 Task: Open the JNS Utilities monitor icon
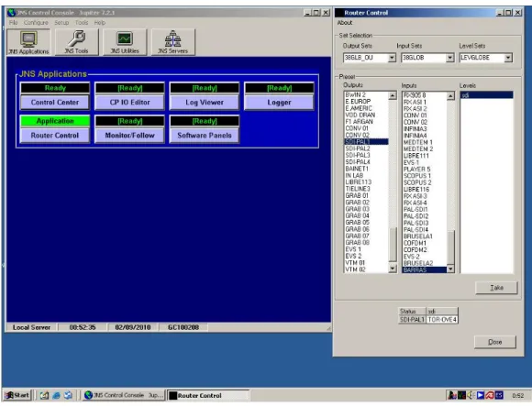[125, 42]
